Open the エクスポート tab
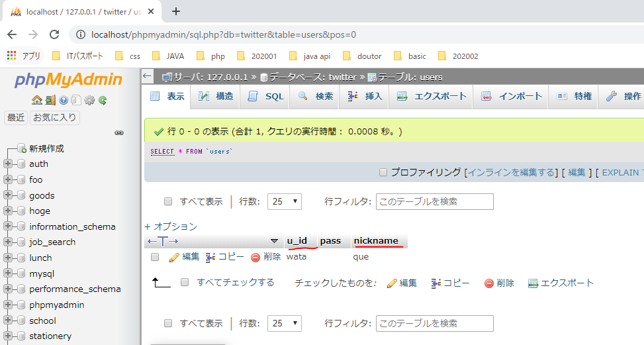This screenshot has height=345, width=644. coord(432,97)
